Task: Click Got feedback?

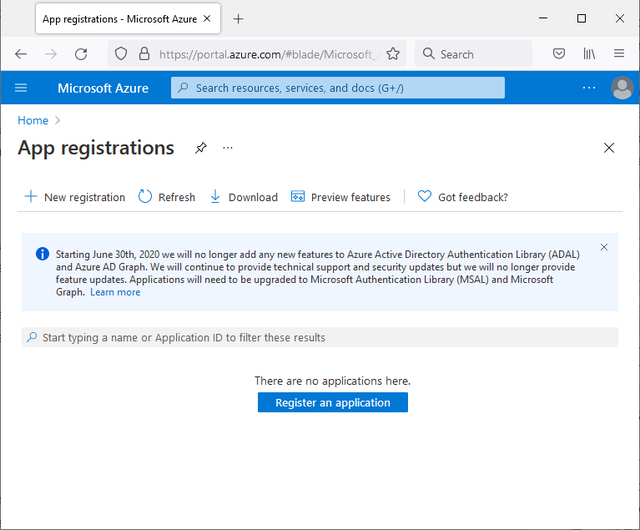Action: tap(463, 197)
